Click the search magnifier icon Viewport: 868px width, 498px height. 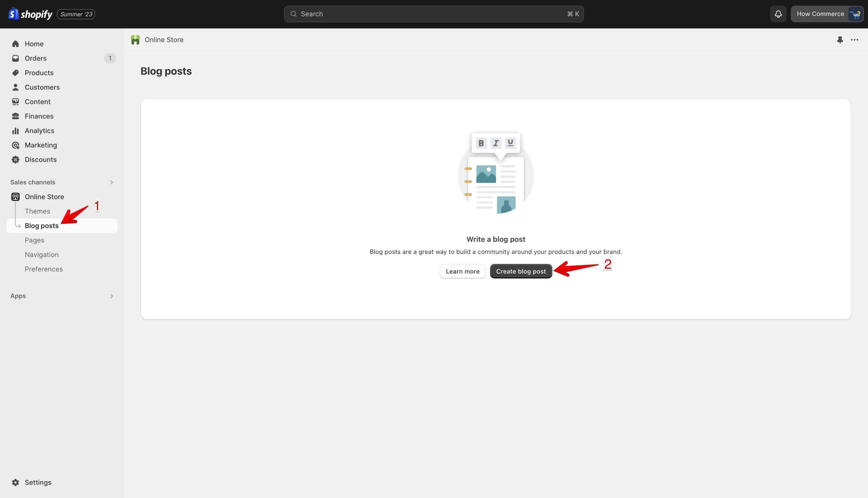pos(293,14)
